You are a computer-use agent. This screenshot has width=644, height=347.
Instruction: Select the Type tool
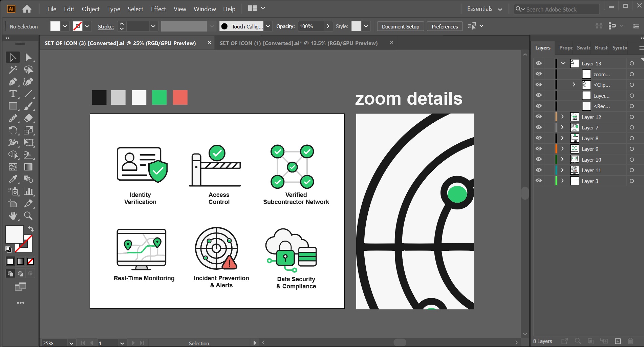coord(13,94)
